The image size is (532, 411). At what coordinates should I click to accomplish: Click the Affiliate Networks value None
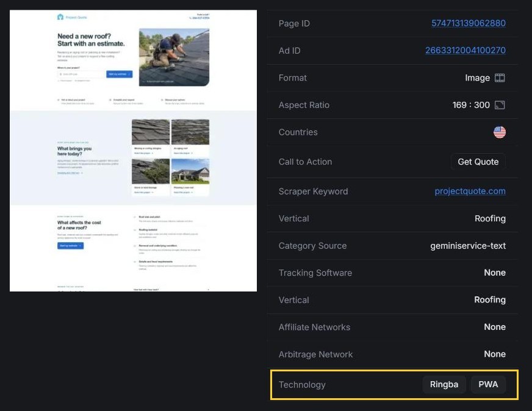pyautogui.click(x=495, y=327)
